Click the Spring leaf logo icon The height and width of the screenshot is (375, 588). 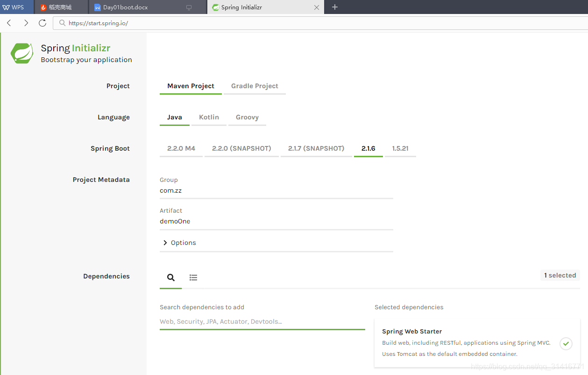pos(22,53)
